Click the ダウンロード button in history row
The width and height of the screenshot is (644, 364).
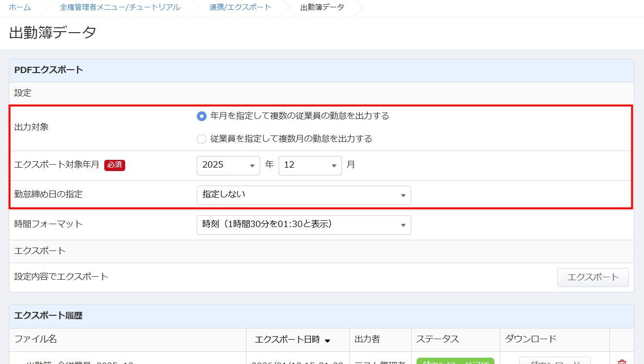(554, 361)
